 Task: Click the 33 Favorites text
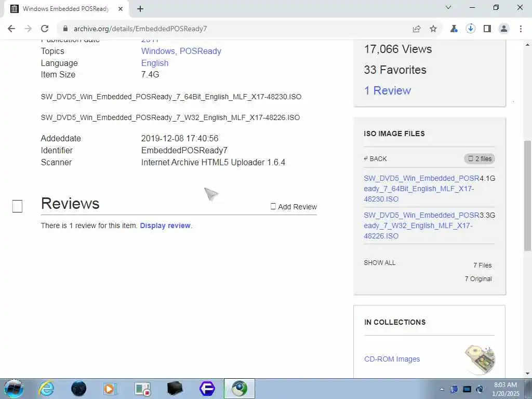[395, 70]
